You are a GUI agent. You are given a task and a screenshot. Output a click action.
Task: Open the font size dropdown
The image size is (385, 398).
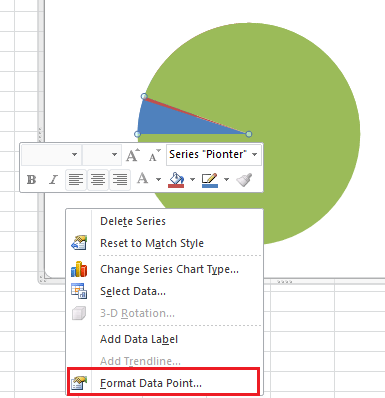(114, 154)
